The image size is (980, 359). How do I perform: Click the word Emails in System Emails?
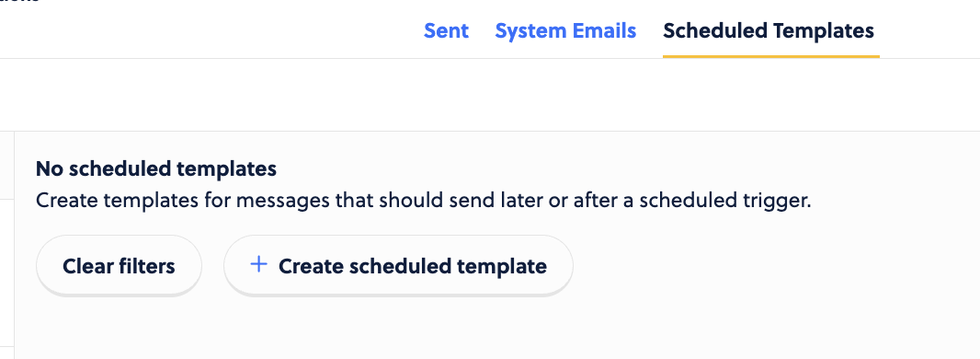coord(600,30)
